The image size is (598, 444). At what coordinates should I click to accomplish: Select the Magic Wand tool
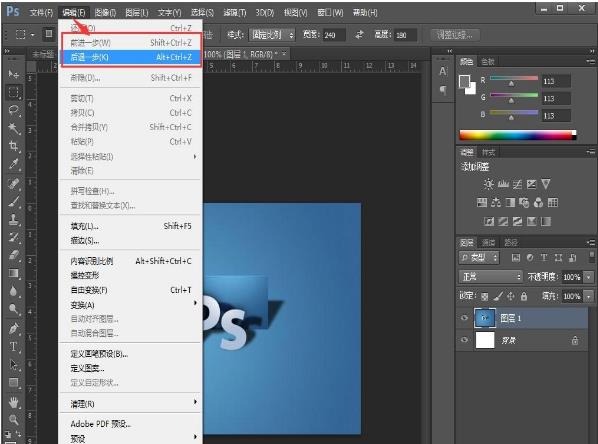[14, 128]
